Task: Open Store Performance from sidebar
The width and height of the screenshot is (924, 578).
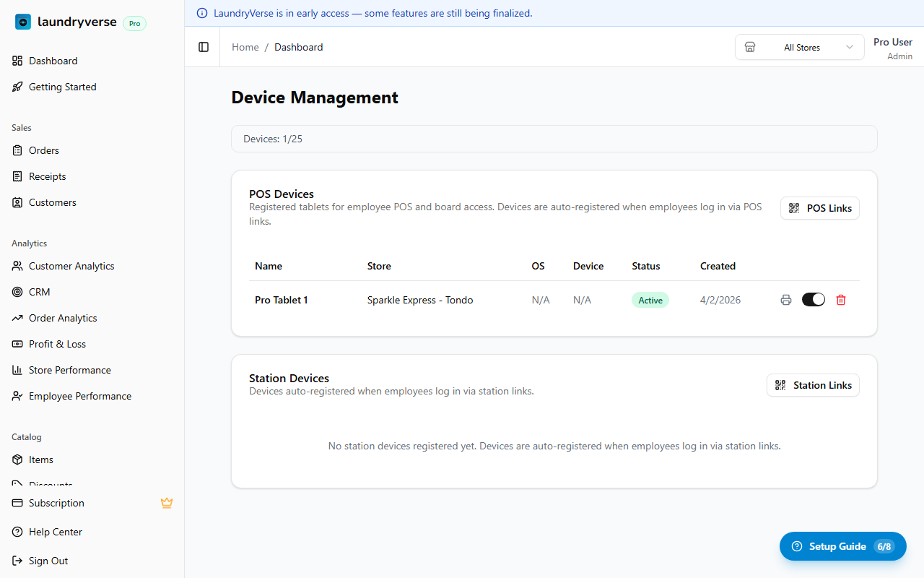Action: [x=69, y=370]
